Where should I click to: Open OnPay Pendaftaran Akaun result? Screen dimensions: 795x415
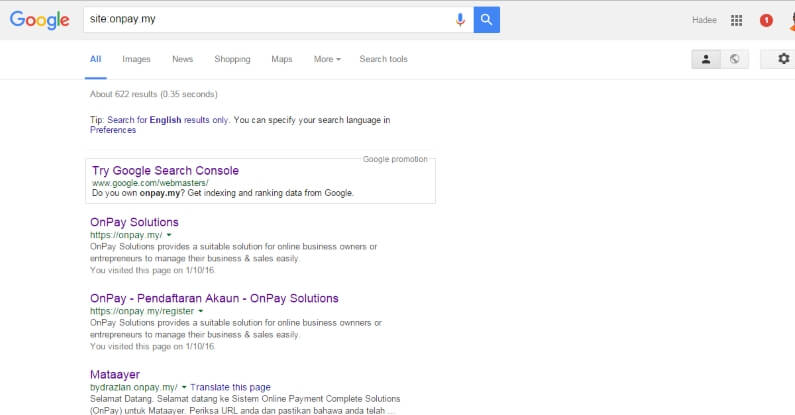(214, 298)
